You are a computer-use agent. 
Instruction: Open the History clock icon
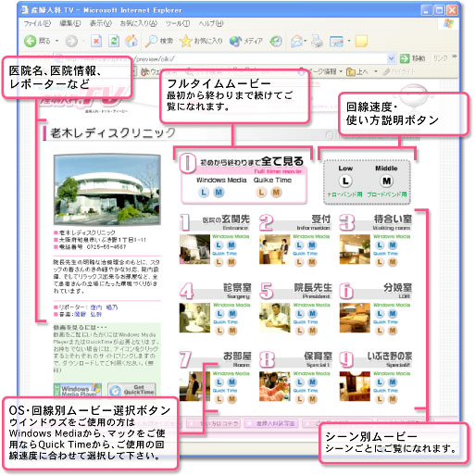(x=276, y=41)
